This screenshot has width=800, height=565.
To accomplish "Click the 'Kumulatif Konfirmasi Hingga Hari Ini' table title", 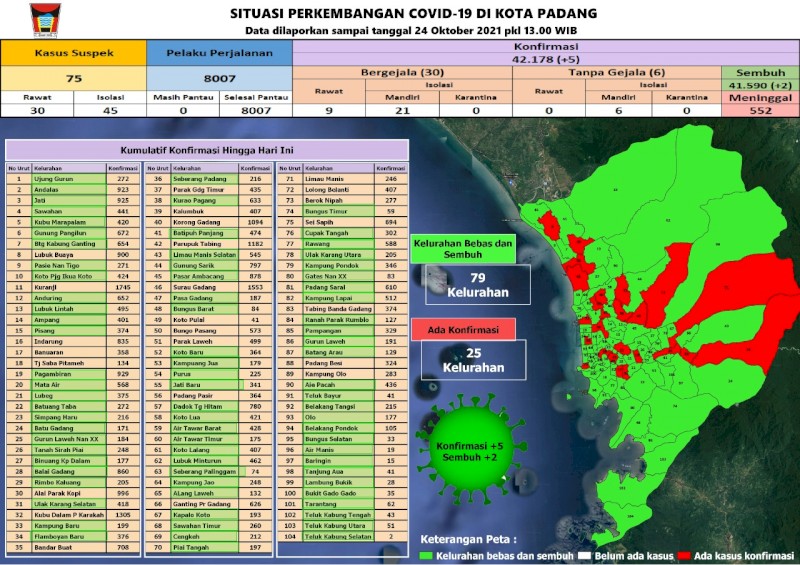I will click(207, 151).
